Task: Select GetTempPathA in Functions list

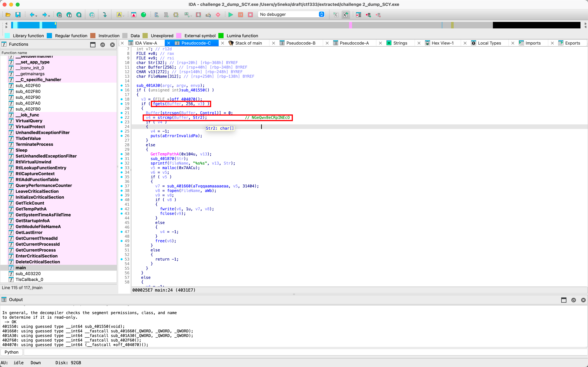Action: (x=31, y=209)
